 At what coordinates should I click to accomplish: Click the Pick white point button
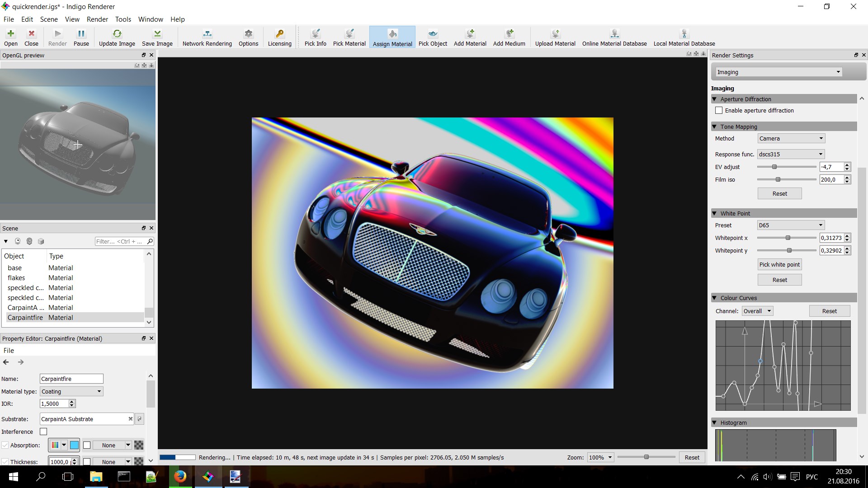[x=779, y=264]
